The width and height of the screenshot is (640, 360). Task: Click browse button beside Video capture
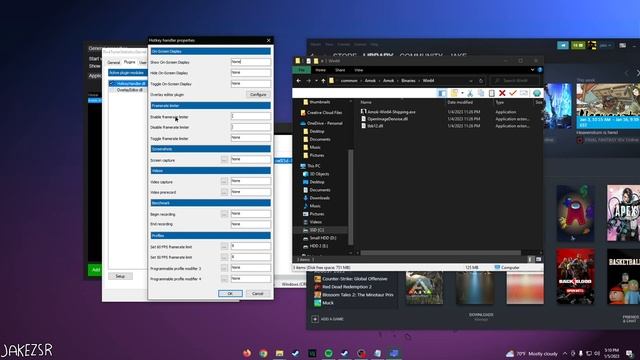click(x=224, y=181)
